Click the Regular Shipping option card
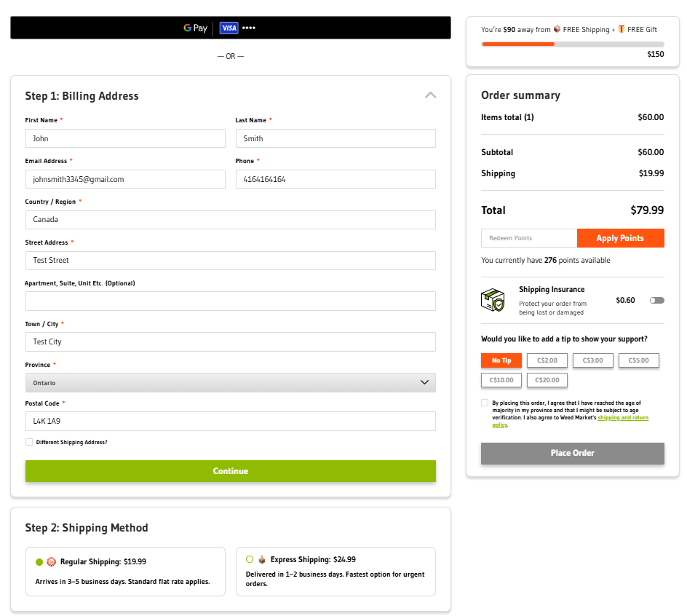The width and height of the screenshot is (687, 616). click(125, 572)
